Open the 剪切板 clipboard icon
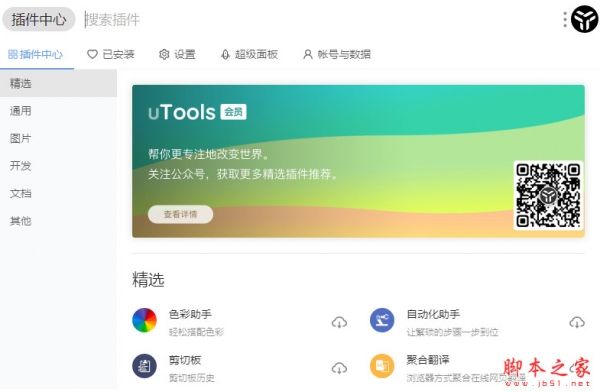This screenshot has height=392, width=600. click(145, 366)
